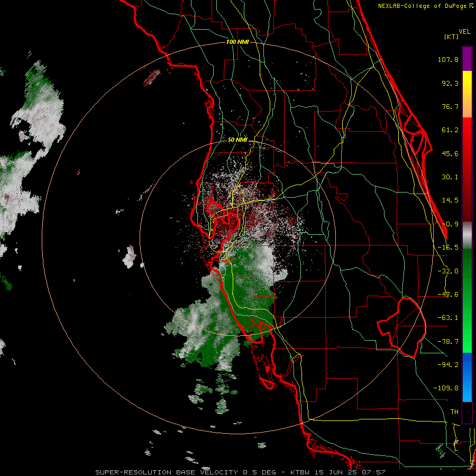Click the VEL legend title
The image size is (476, 476).
pos(464,32)
